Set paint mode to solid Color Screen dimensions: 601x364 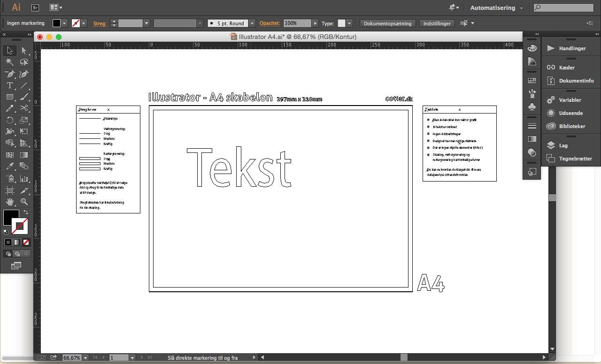point(8,242)
